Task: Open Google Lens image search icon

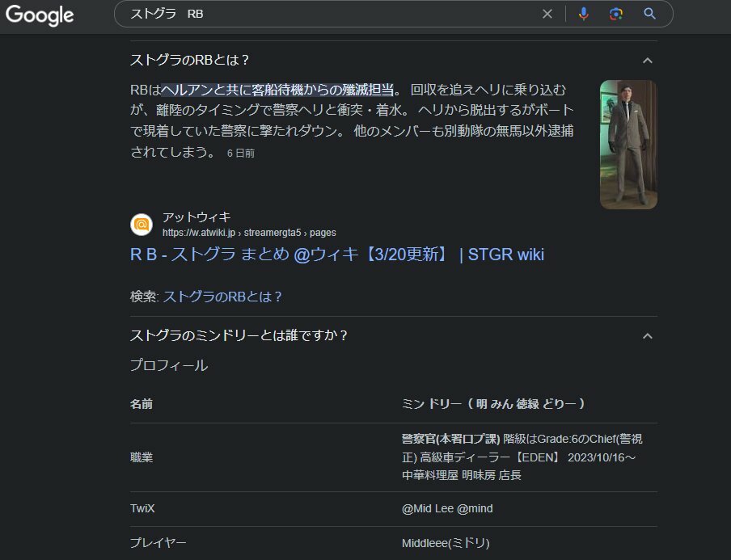Action: pyautogui.click(x=616, y=14)
